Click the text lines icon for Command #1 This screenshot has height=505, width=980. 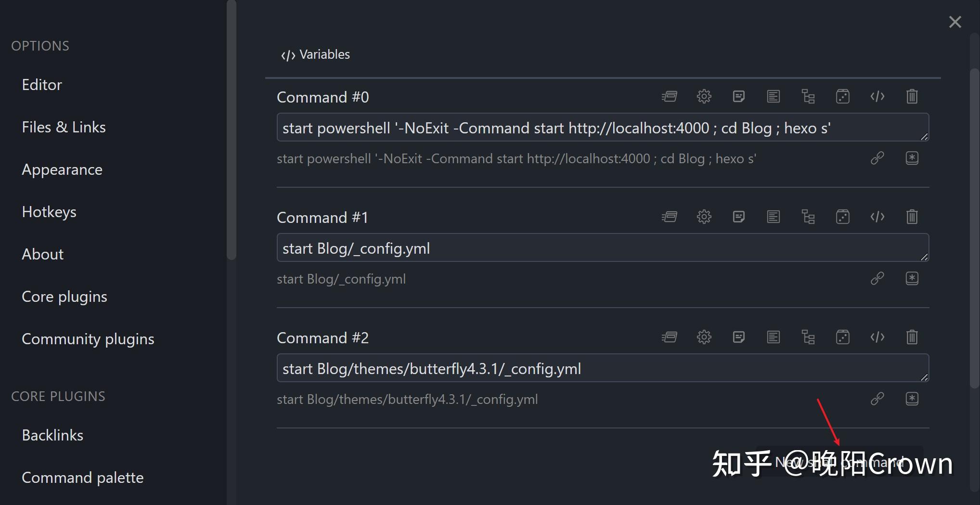pyautogui.click(x=773, y=217)
